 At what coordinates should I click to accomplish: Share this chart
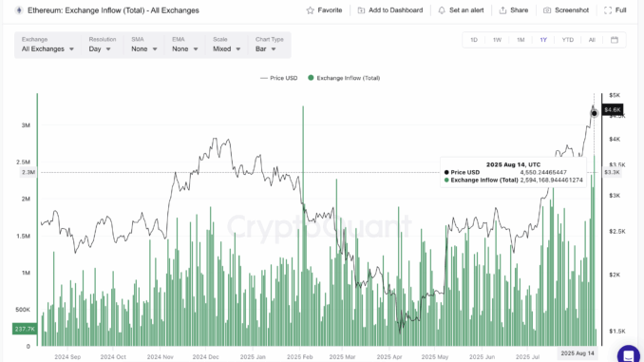point(513,10)
